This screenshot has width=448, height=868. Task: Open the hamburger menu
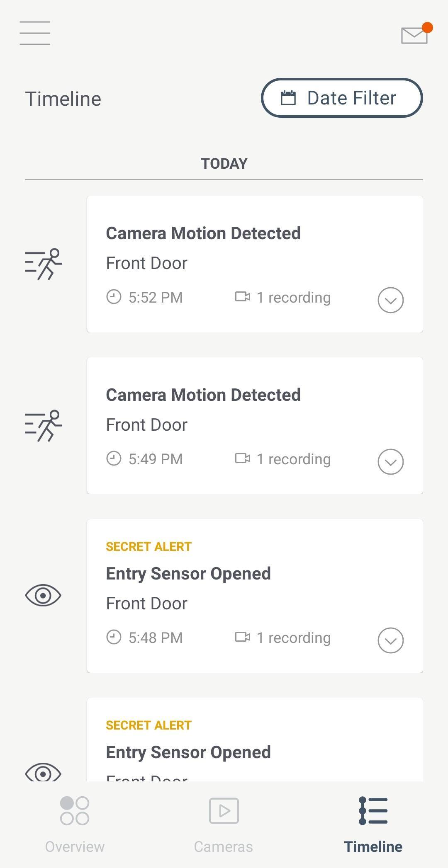coord(35,33)
